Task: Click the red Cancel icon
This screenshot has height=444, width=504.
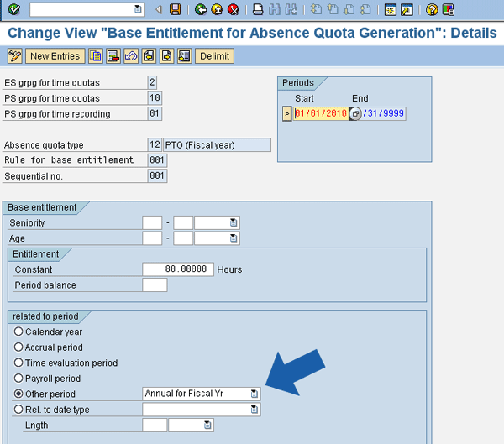Action: pos(233,9)
